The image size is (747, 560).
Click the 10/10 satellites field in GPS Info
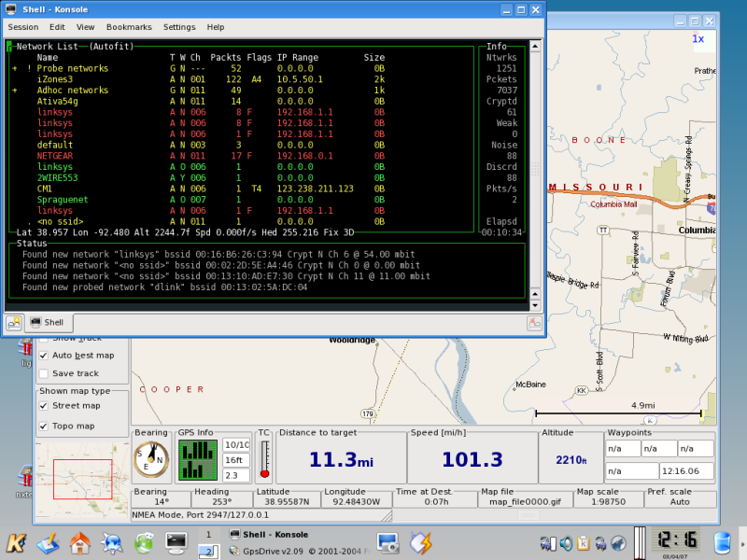click(236, 445)
